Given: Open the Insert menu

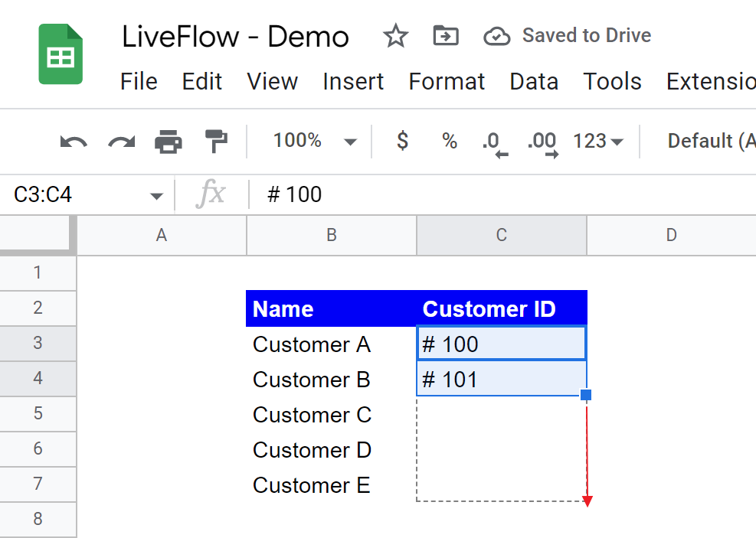Looking at the screenshot, I should point(353,81).
